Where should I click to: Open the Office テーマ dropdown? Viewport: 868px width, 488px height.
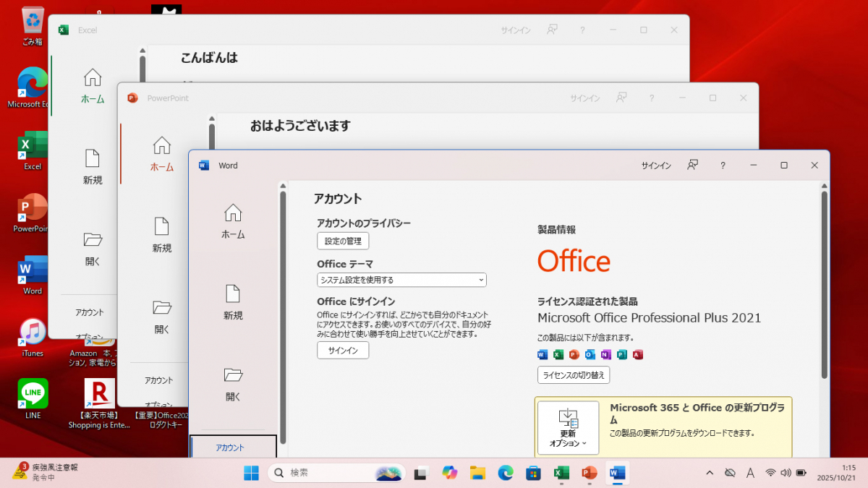(401, 280)
